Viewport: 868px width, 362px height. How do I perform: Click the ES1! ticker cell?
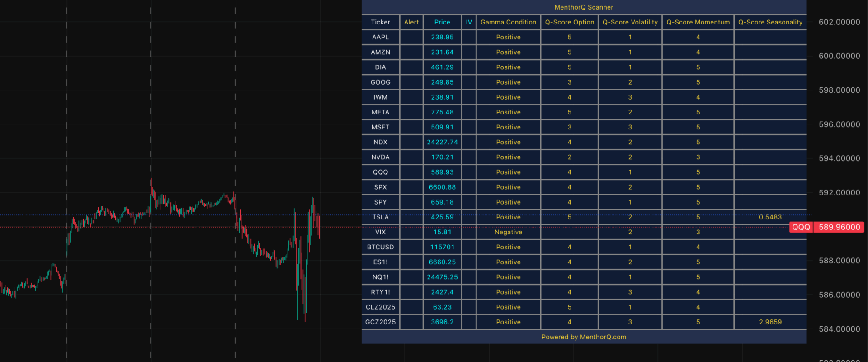coord(380,262)
